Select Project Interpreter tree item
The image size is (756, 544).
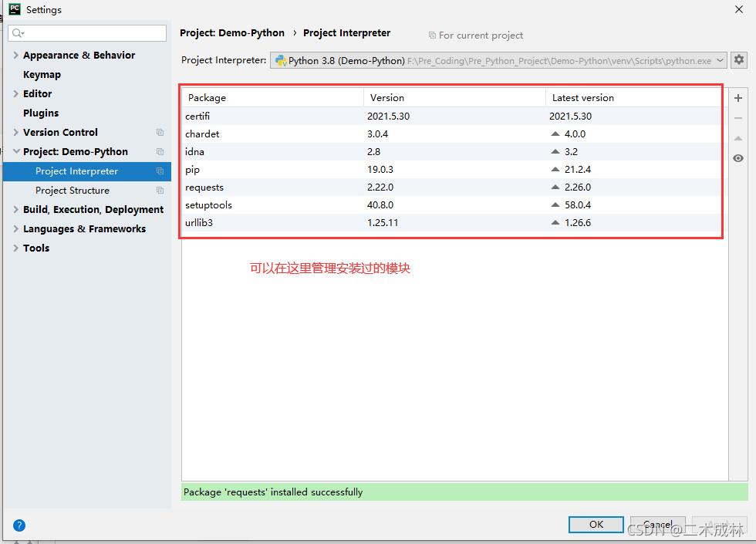pyautogui.click(x=86, y=171)
